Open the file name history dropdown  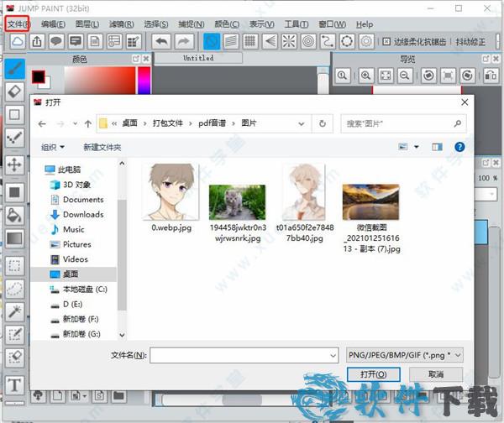click(x=333, y=355)
